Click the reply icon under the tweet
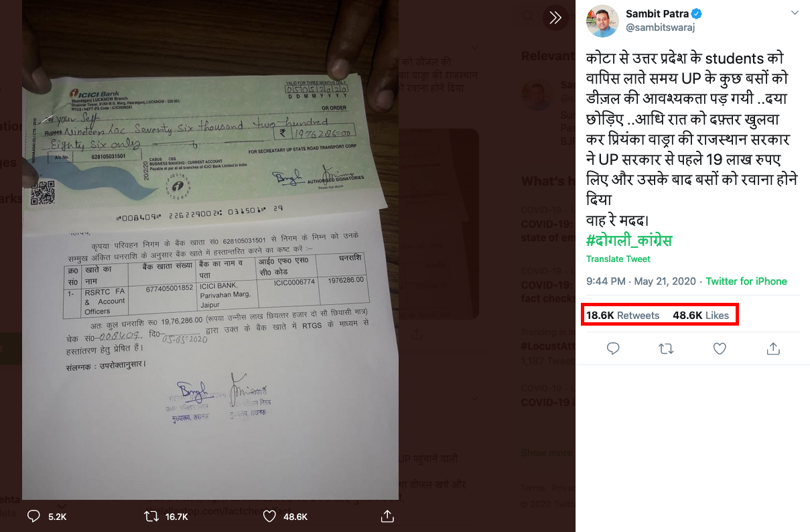This screenshot has width=810, height=532. coord(612,348)
